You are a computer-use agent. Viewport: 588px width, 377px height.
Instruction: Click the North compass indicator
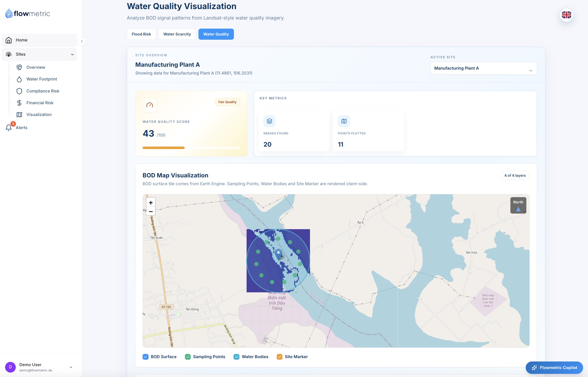pos(518,205)
